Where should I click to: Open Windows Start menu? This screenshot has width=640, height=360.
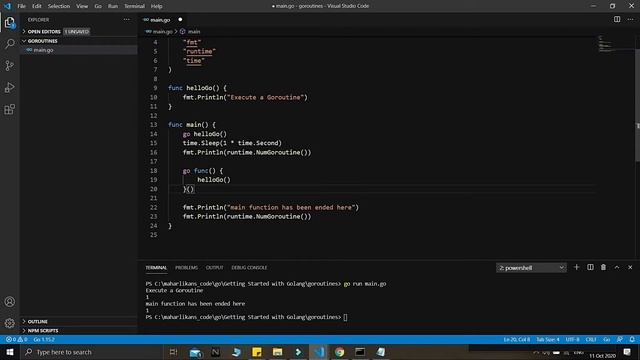[x=9, y=352]
